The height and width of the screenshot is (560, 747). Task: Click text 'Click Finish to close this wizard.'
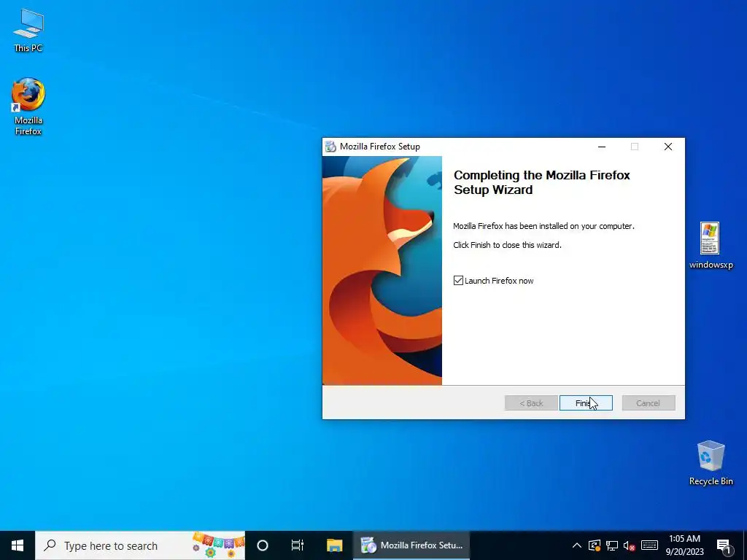pyautogui.click(x=507, y=245)
